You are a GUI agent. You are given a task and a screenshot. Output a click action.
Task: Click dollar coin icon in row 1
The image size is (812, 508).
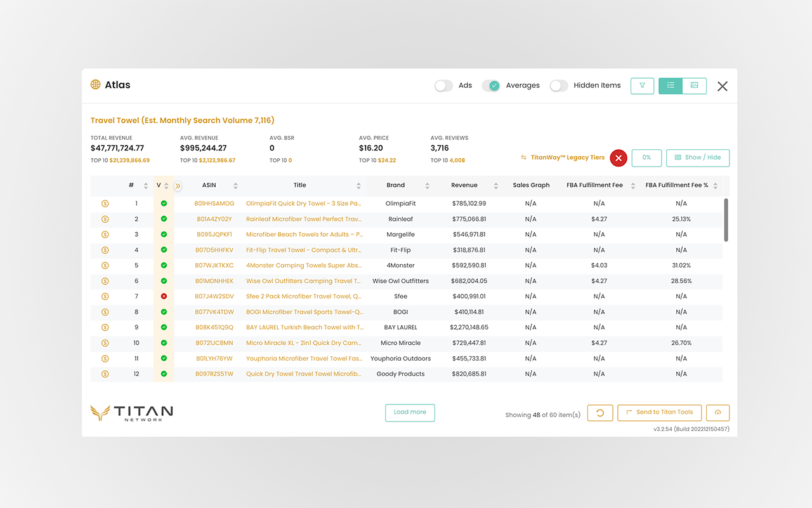tap(105, 204)
